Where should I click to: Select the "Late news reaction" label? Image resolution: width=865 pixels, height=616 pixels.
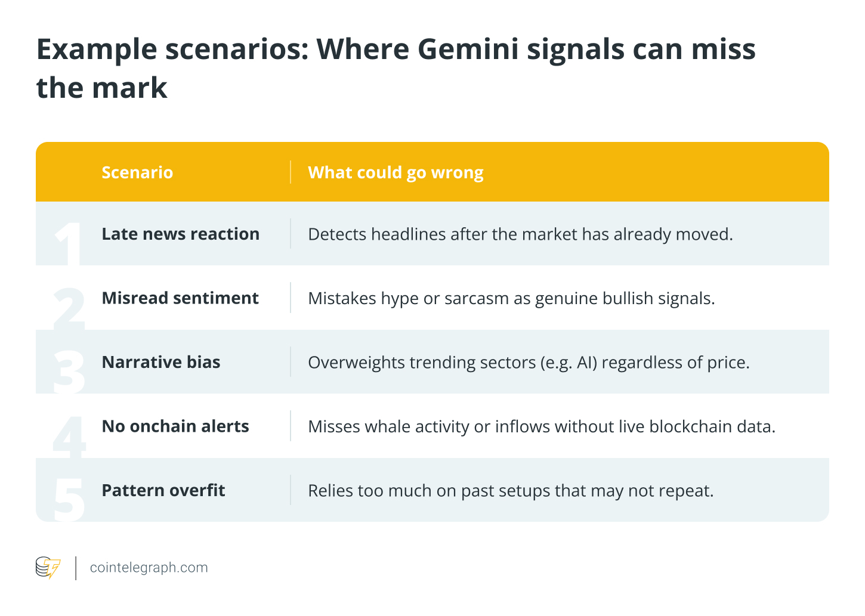pos(180,234)
